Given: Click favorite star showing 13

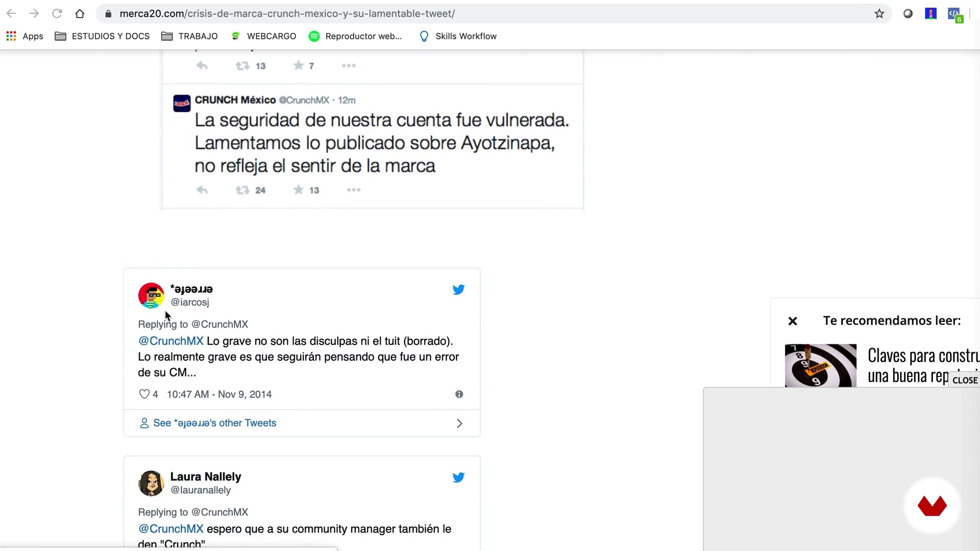Looking at the screenshot, I should [x=299, y=190].
